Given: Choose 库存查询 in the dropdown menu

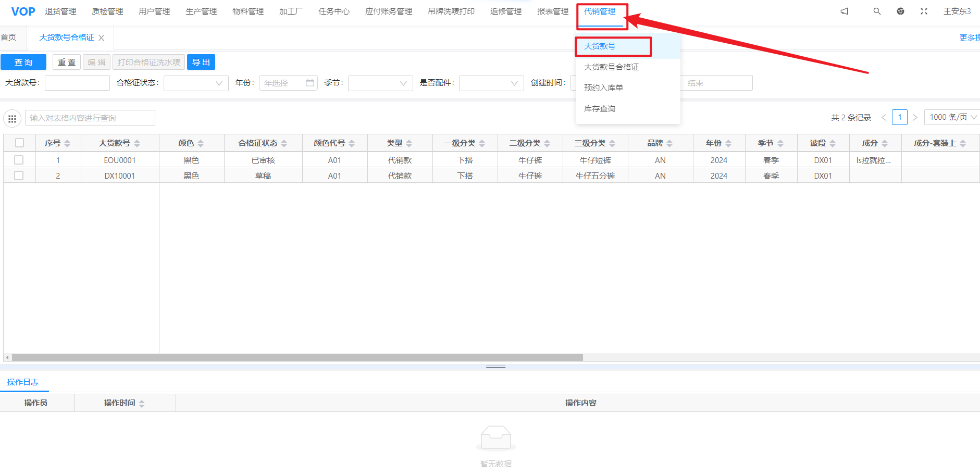Looking at the screenshot, I should pos(600,108).
